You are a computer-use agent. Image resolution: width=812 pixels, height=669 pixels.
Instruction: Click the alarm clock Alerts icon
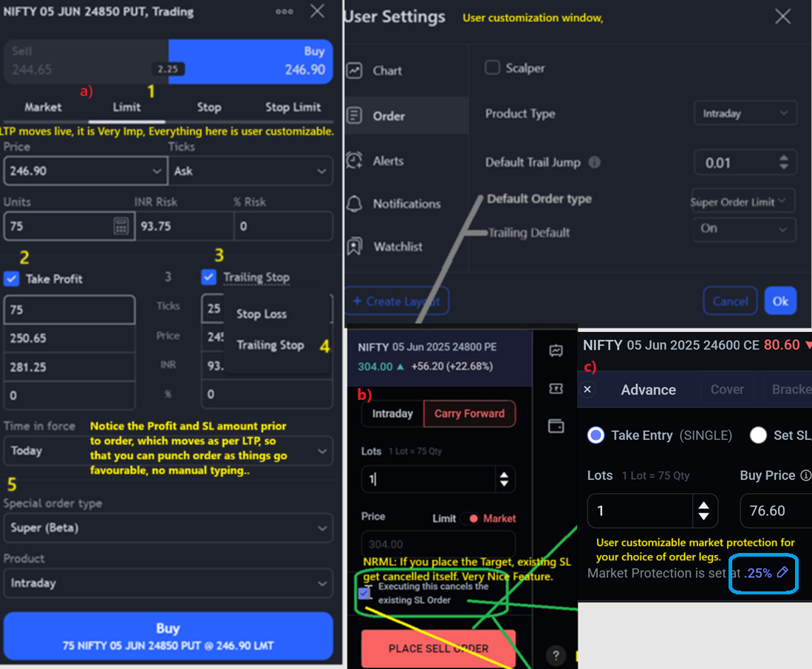(x=354, y=160)
